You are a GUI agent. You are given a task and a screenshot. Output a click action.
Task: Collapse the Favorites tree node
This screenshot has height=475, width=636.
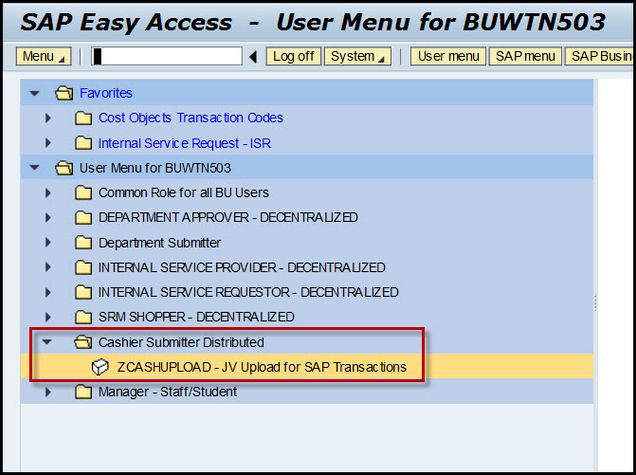[x=35, y=93]
